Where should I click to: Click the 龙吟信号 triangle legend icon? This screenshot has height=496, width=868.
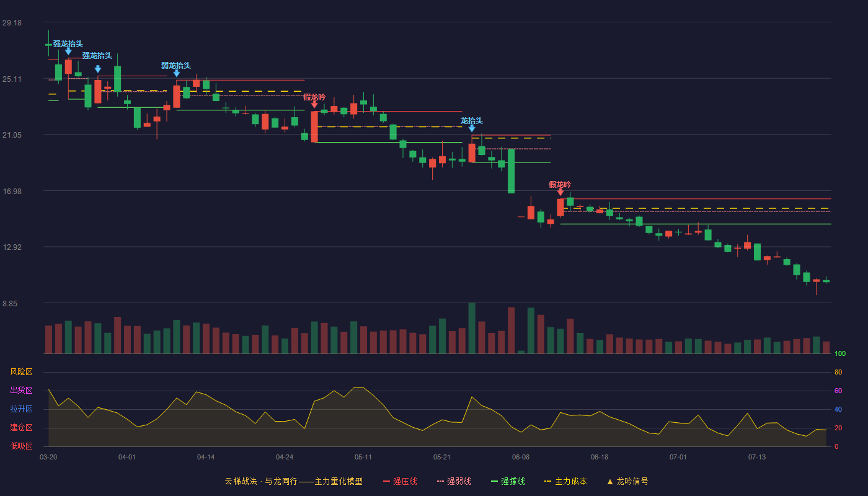point(609,481)
